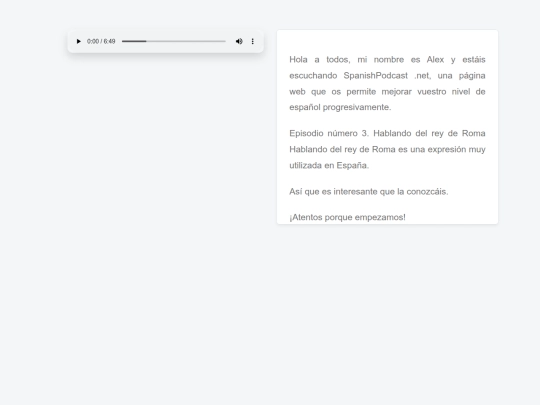Click the text 'SpanishPodcast .net'

point(387,75)
